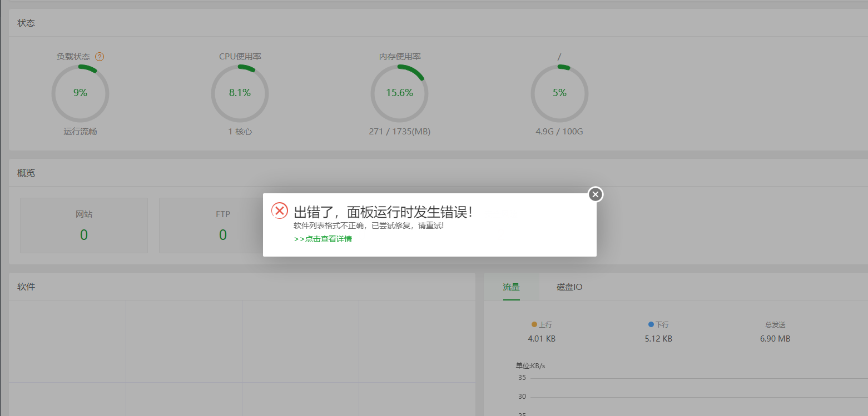Open the 点击查看详情 link
The width and height of the screenshot is (868, 416).
tap(323, 239)
